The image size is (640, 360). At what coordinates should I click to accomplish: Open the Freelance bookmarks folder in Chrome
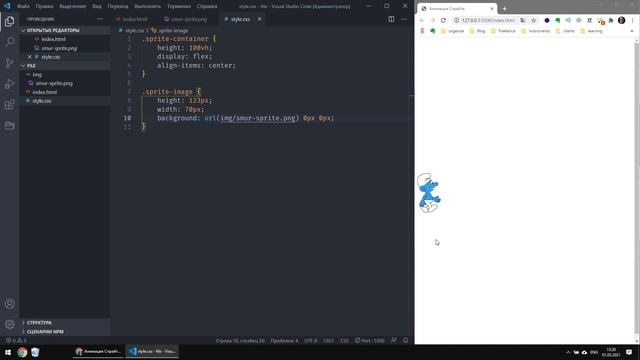(503, 31)
